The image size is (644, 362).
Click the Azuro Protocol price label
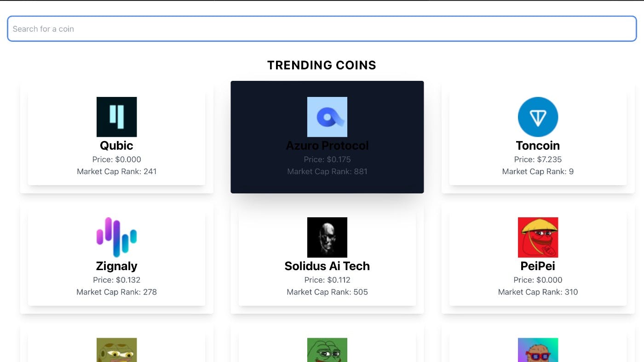pos(327,159)
